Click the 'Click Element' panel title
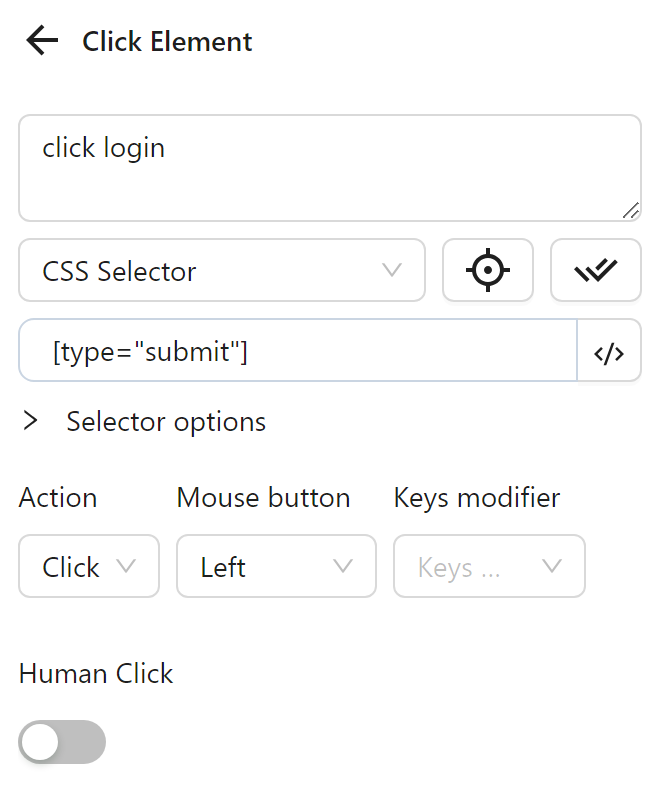Viewport: 651px width, 799px height. (x=167, y=41)
